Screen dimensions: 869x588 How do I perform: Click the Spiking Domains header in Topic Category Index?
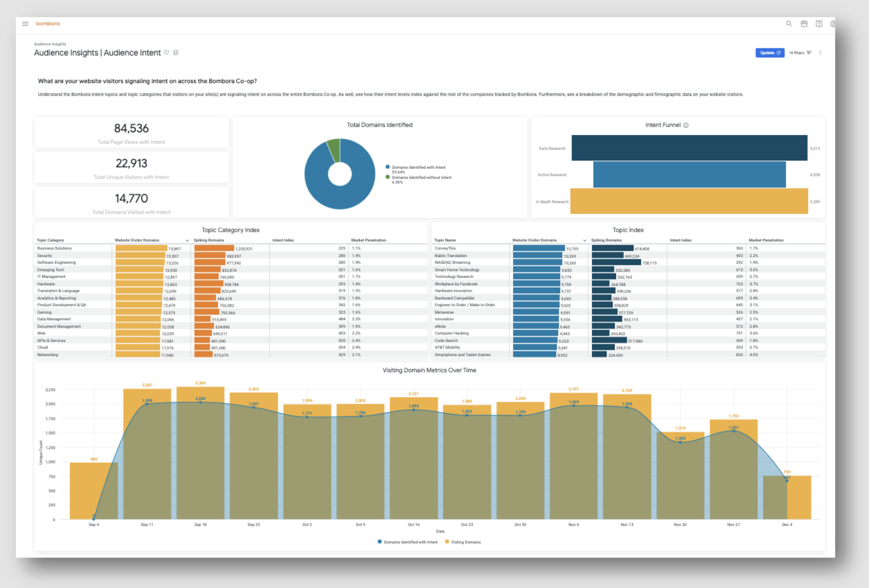click(209, 240)
